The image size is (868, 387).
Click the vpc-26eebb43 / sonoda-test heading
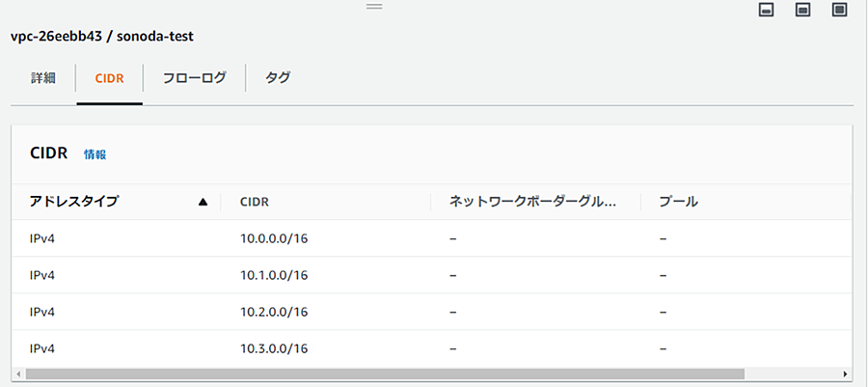pyautogui.click(x=102, y=37)
